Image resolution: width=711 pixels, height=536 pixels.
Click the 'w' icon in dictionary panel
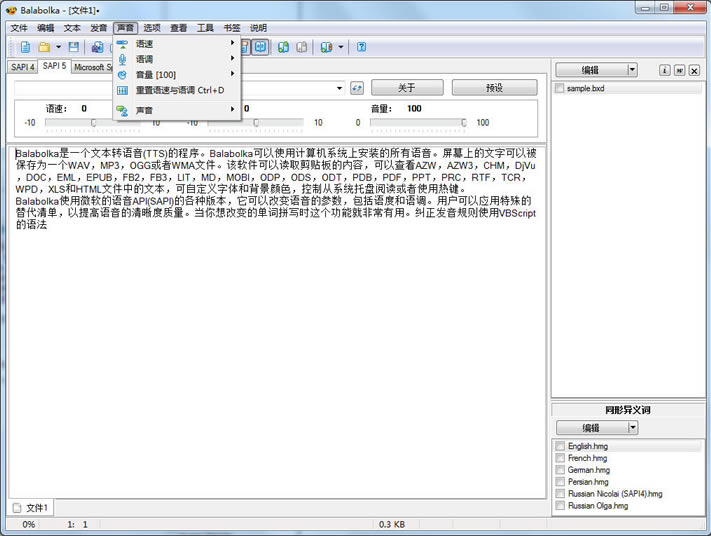coord(679,70)
